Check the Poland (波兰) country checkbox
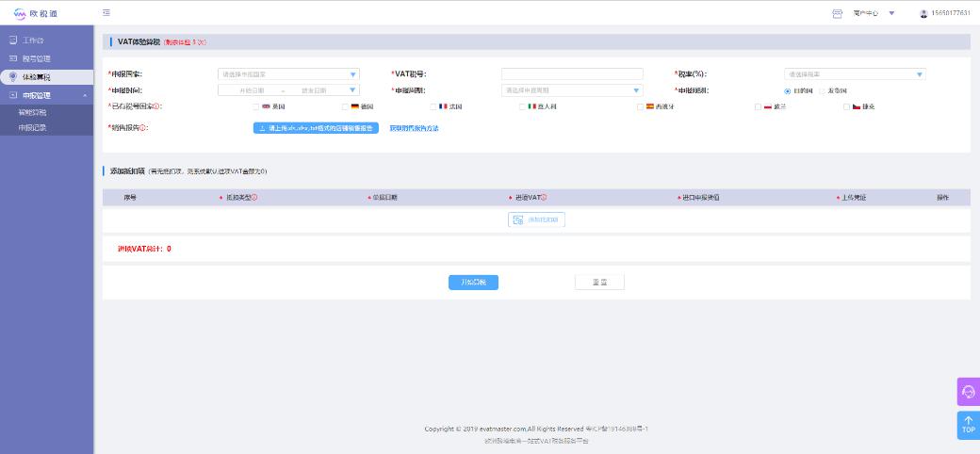 pos(759,106)
